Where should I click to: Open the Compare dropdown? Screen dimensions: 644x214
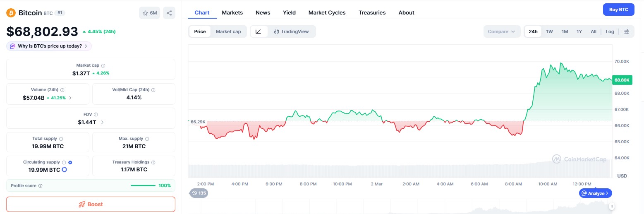501,31
